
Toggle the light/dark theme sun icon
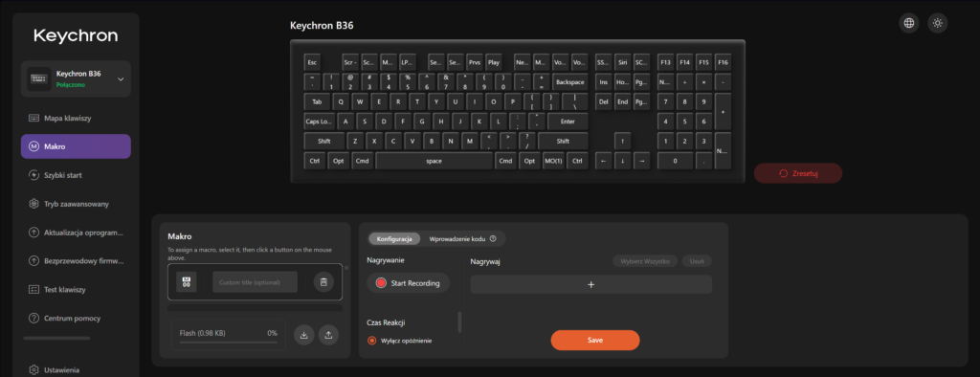coord(938,23)
